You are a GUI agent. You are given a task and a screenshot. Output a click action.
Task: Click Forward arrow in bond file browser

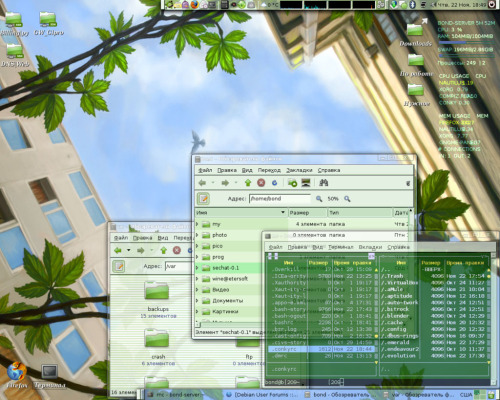tap(225, 183)
